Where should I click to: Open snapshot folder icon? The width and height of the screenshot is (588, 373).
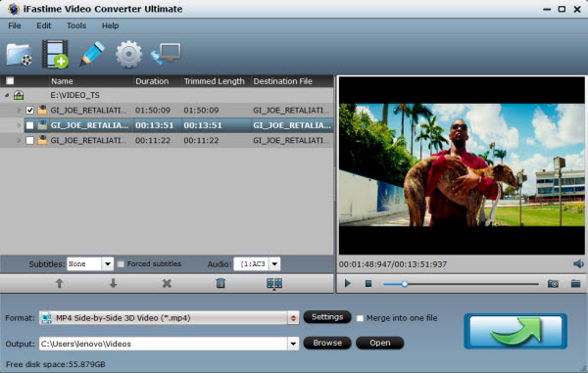coord(575,284)
